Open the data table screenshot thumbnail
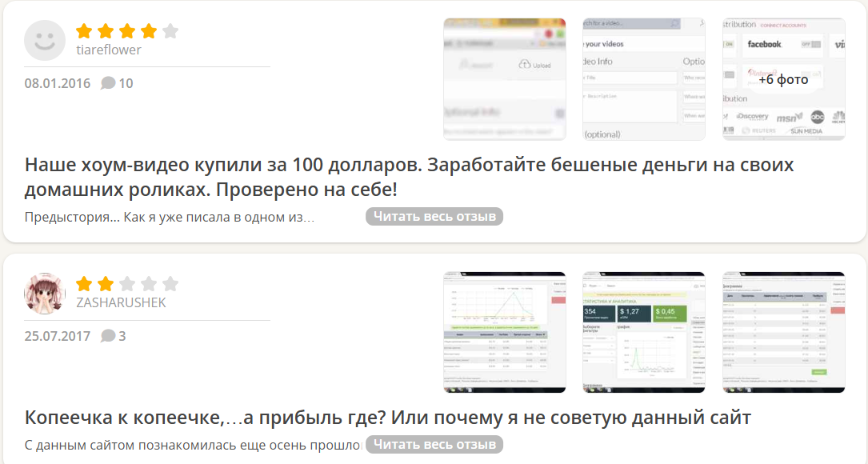The height and width of the screenshot is (464, 868). (783, 332)
